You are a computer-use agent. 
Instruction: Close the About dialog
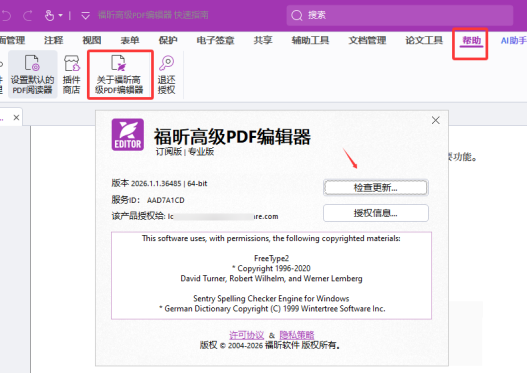tap(435, 120)
